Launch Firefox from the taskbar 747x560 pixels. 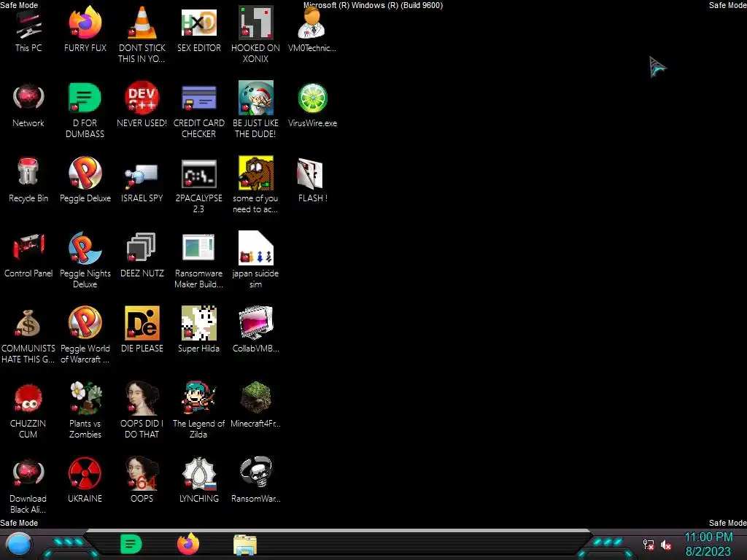pyautogui.click(x=187, y=544)
